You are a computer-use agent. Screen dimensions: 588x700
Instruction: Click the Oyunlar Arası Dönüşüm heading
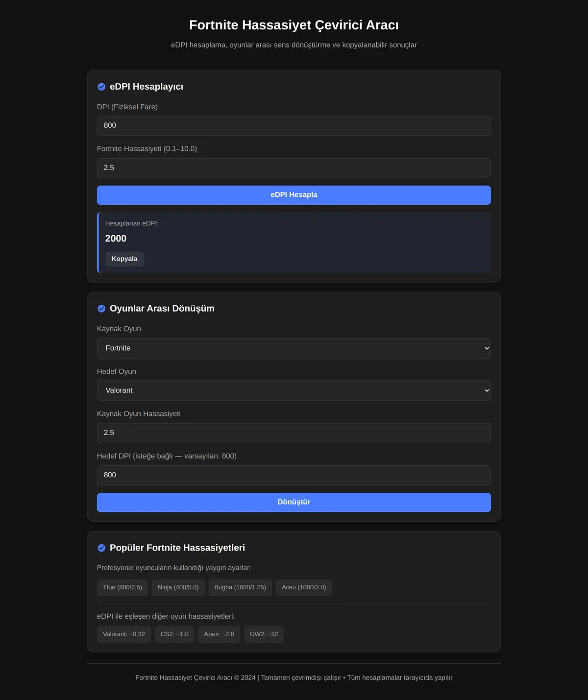162,309
